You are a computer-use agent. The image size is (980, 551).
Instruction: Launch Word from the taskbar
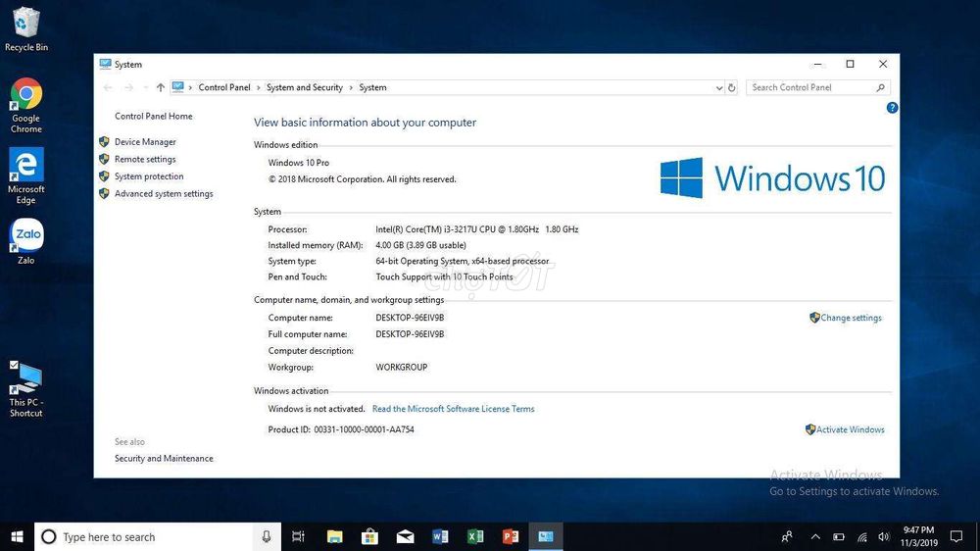[x=440, y=536]
